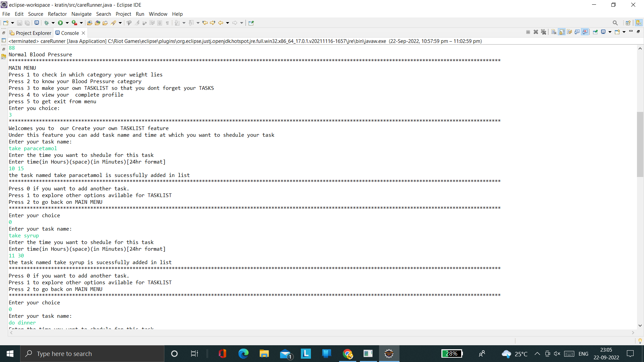This screenshot has width=644, height=362.
Task: Open the Help menu item
Action: tap(177, 14)
